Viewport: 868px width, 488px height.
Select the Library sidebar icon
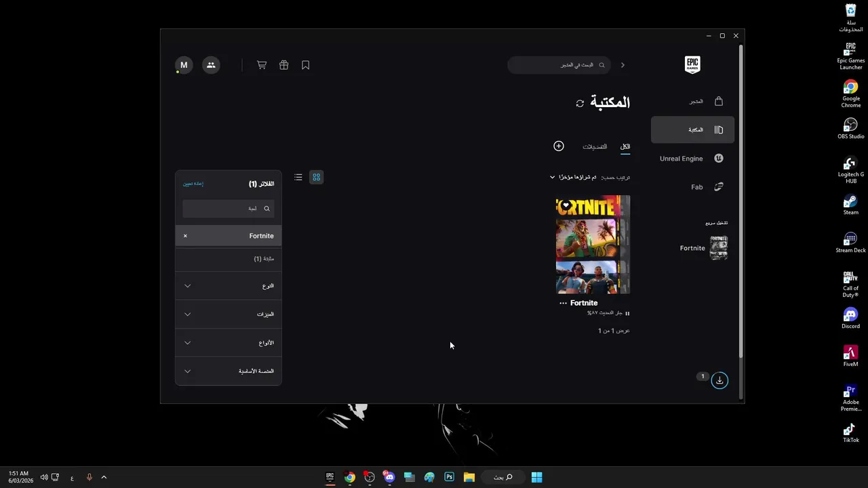click(x=719, y=129)
